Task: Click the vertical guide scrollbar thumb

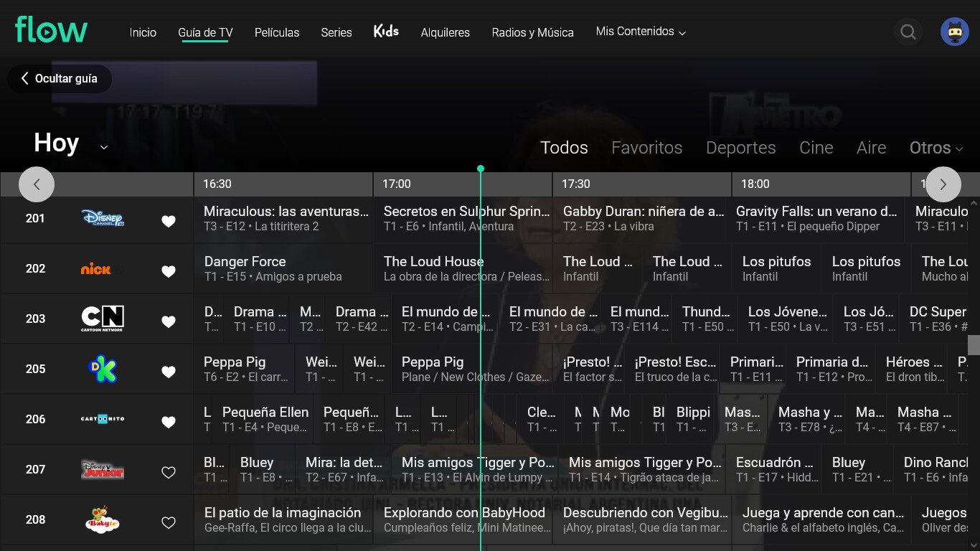Action: pos(974,345)
